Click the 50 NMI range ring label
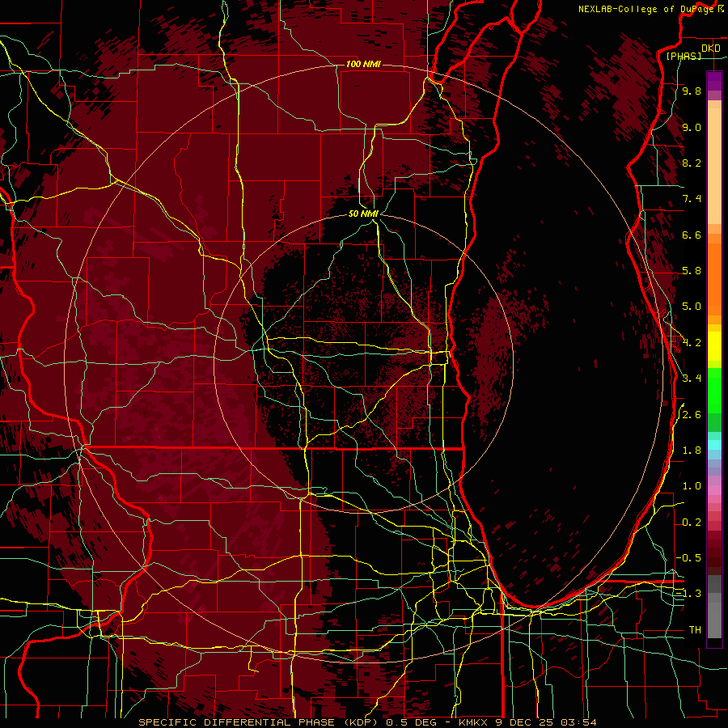Viewport: 728px width, 728px height. pyautogui.click(x=363, y=214)
